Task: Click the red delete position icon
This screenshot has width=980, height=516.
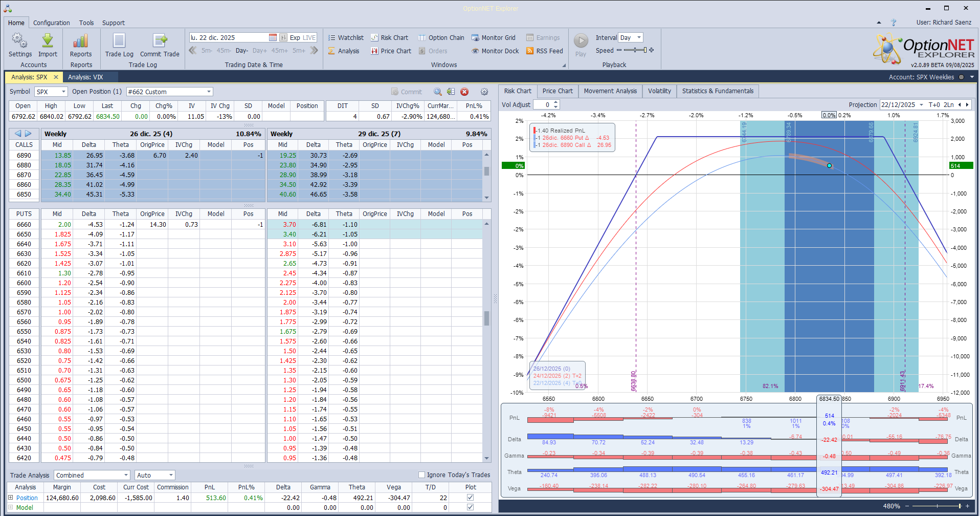Action: 464,92
